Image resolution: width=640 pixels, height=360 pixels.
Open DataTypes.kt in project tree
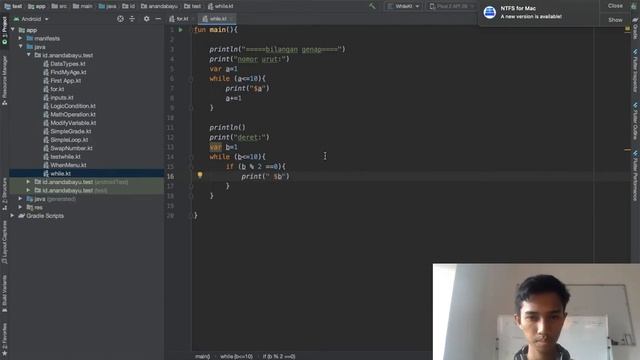tap(68, 64)
